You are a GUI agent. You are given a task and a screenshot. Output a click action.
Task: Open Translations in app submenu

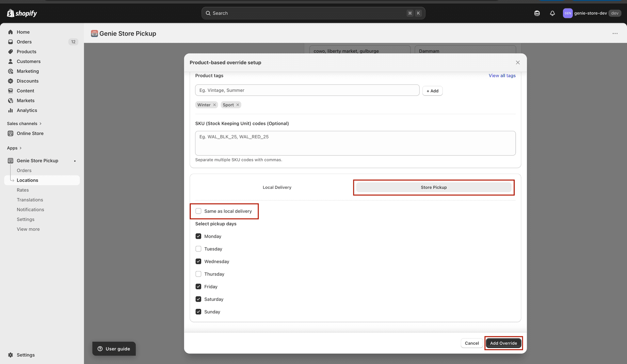(30, 200)
